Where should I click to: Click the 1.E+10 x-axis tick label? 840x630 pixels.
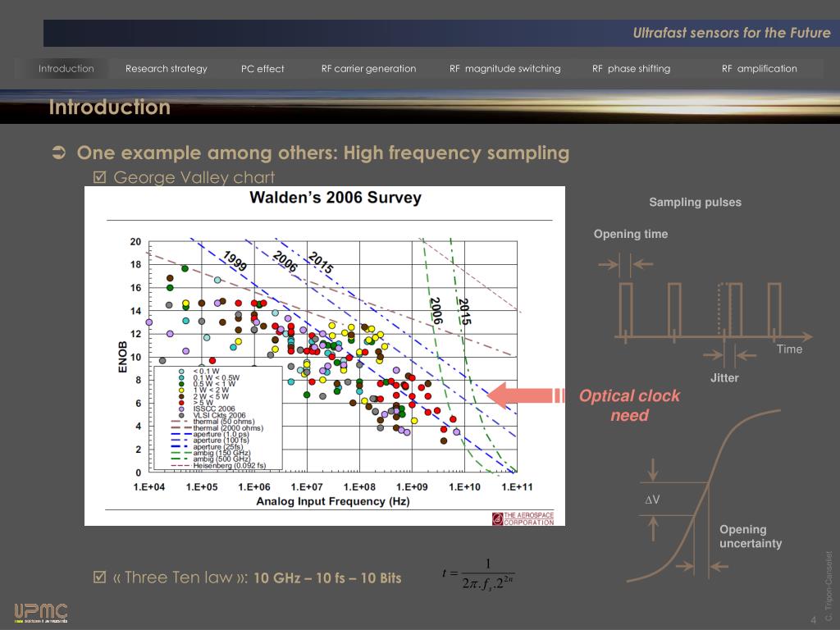click(x=464, y=487)
